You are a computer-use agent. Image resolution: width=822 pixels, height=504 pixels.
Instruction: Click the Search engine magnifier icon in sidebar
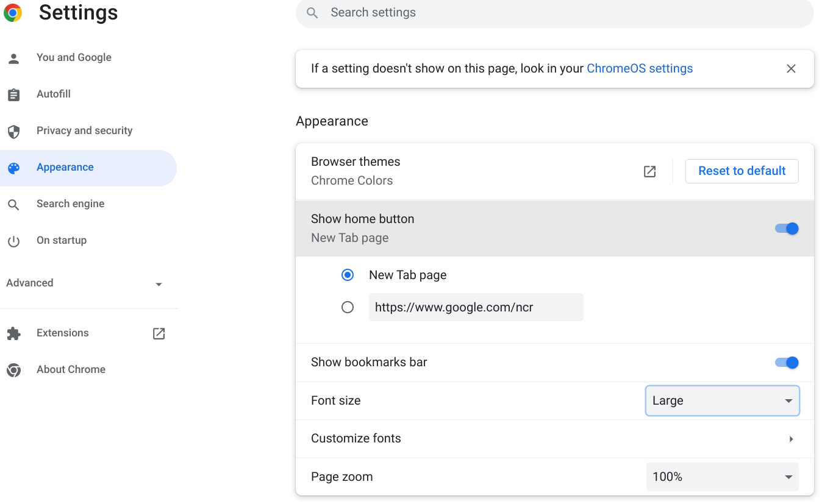click(13, 205)
